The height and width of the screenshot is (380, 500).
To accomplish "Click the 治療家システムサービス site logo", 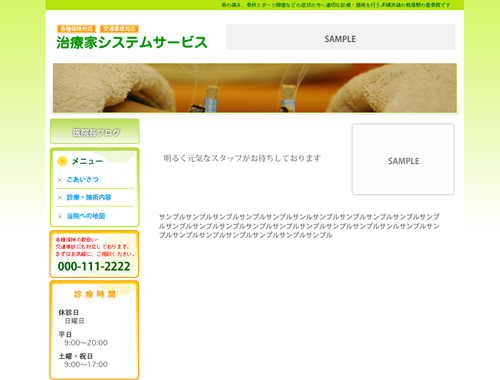I will point(132,42).
